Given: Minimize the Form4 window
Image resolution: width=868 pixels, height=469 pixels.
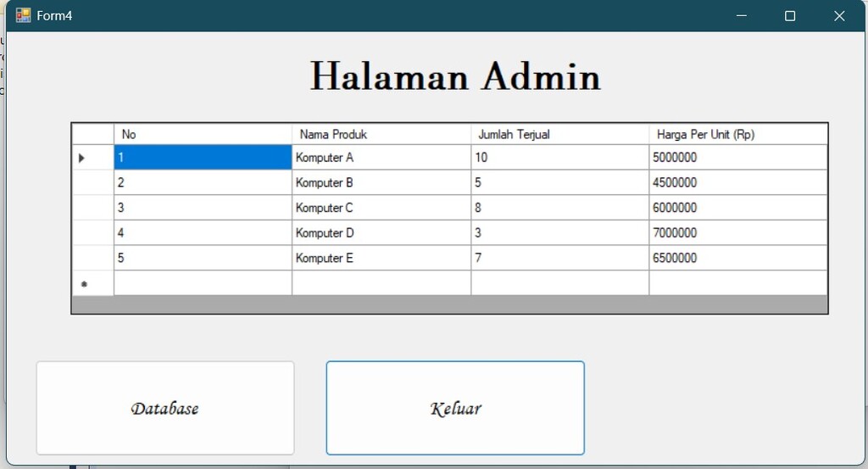Looking at the screenshot, I should [x=742, y=15].
